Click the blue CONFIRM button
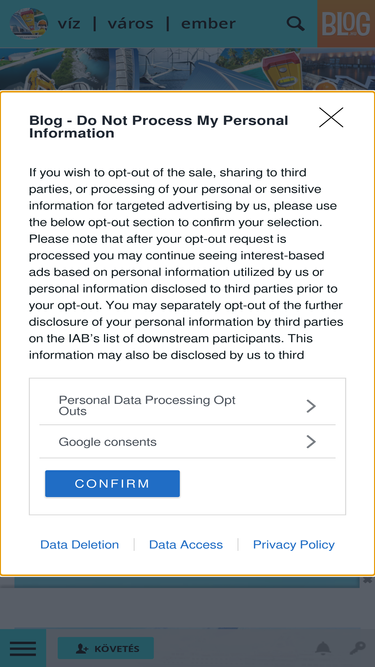Screen dimensions: 375x667 click(x=112, y=484)
